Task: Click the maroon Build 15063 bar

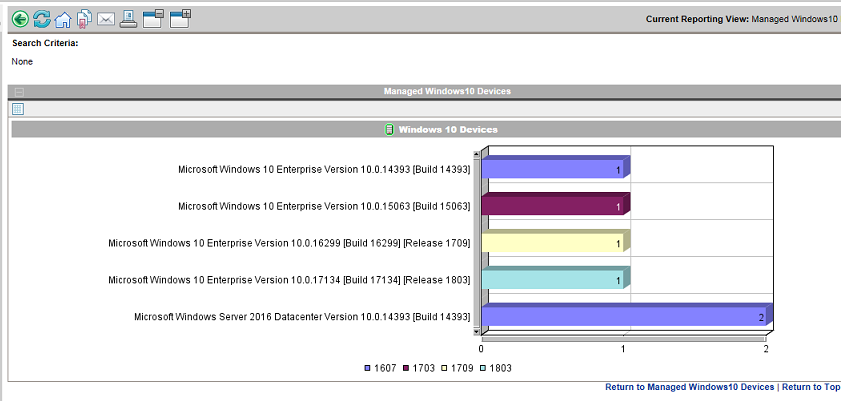Action: pos(555,204)
